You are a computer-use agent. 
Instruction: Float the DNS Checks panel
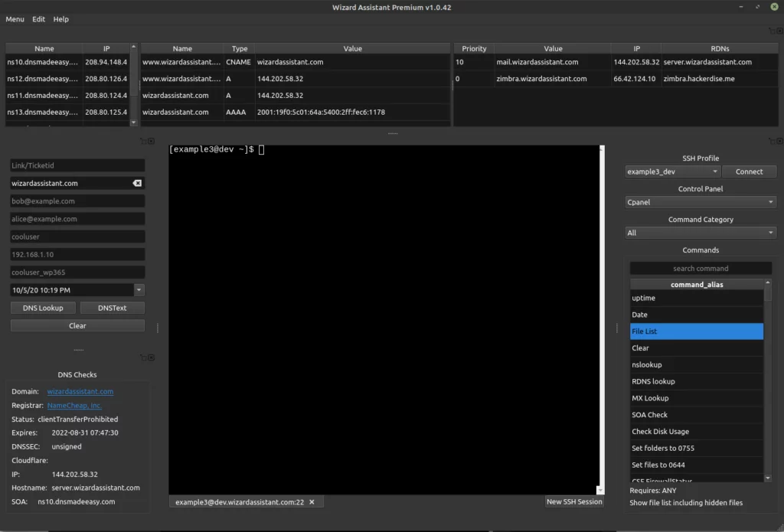tap(143, 357)
